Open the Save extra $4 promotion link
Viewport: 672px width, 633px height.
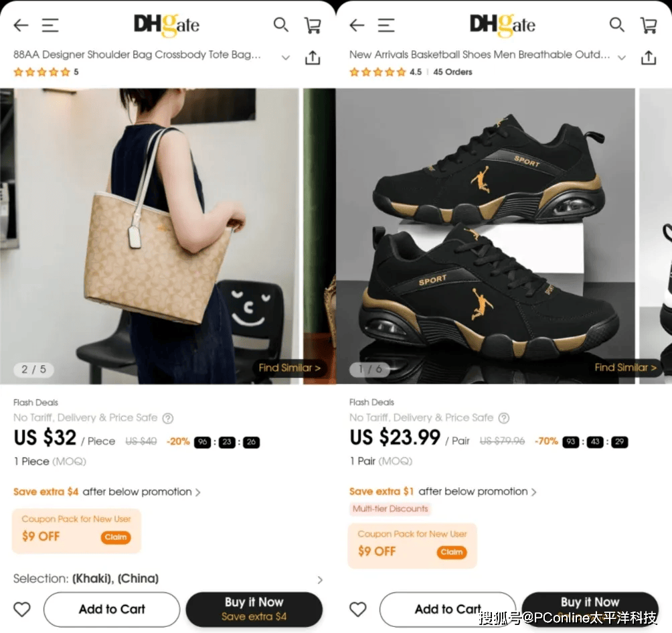pos(107,492)
